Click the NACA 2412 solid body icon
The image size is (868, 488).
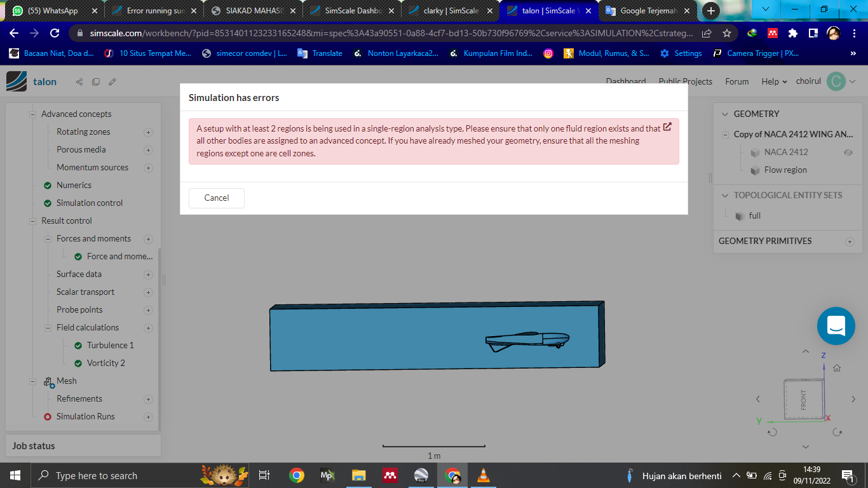tap(754, 152)
